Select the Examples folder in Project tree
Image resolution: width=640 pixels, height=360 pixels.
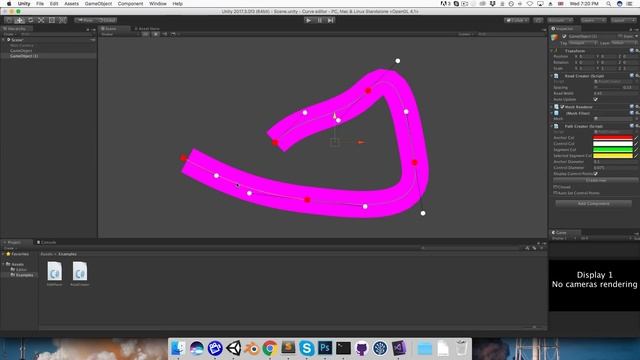click(x=22, y=275)
